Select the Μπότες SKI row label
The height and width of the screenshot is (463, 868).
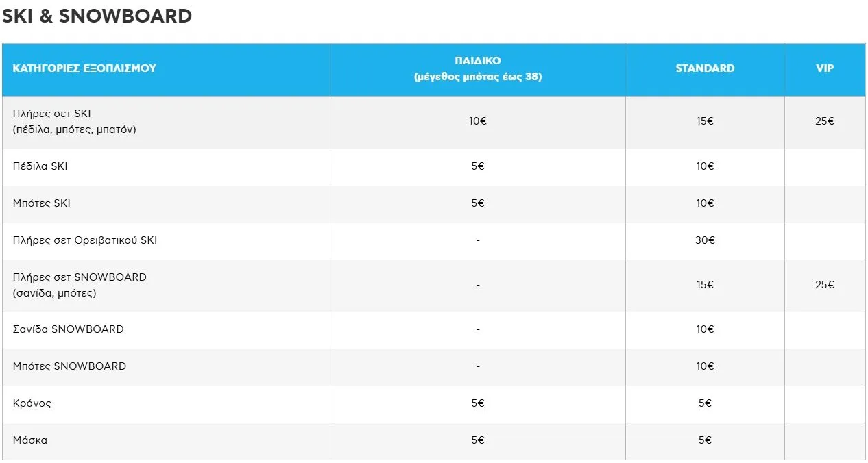click(42, 203)
